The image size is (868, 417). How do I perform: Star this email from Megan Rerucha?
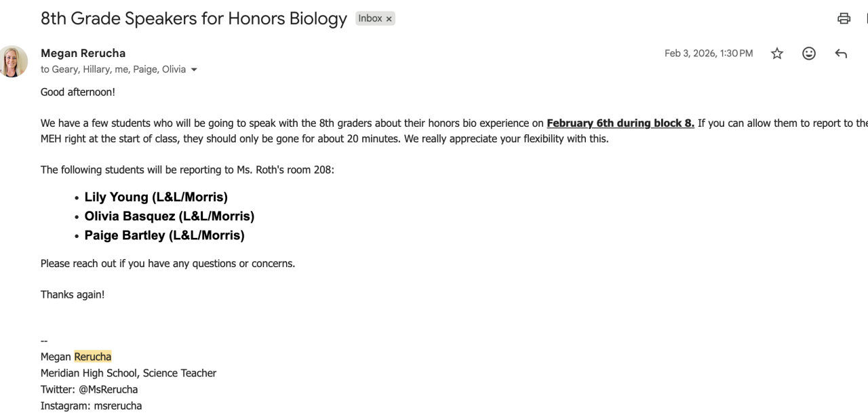point(777,54)
